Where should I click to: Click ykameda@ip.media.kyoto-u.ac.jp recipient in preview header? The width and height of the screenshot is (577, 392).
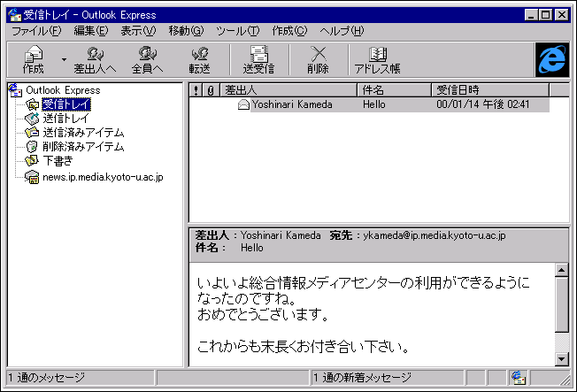tap(435, 235)
